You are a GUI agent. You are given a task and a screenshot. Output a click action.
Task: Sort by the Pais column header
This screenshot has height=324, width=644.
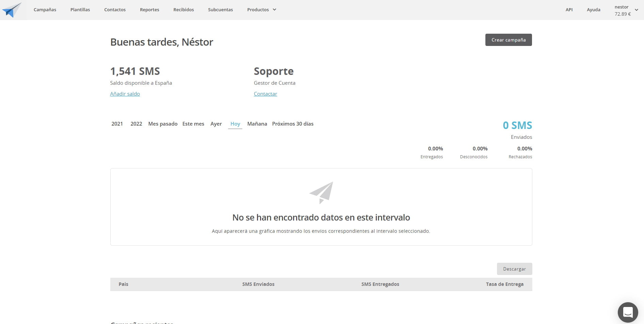coord(124,284)
